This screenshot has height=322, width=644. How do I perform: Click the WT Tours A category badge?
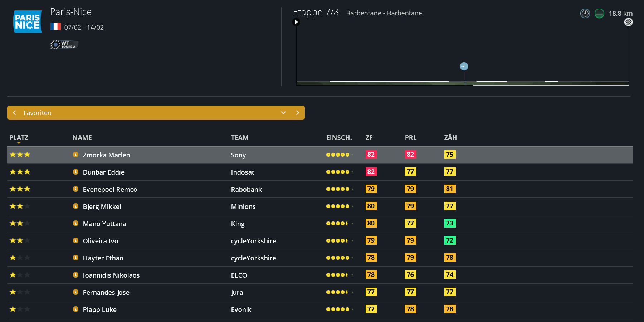tap(64, 45)
